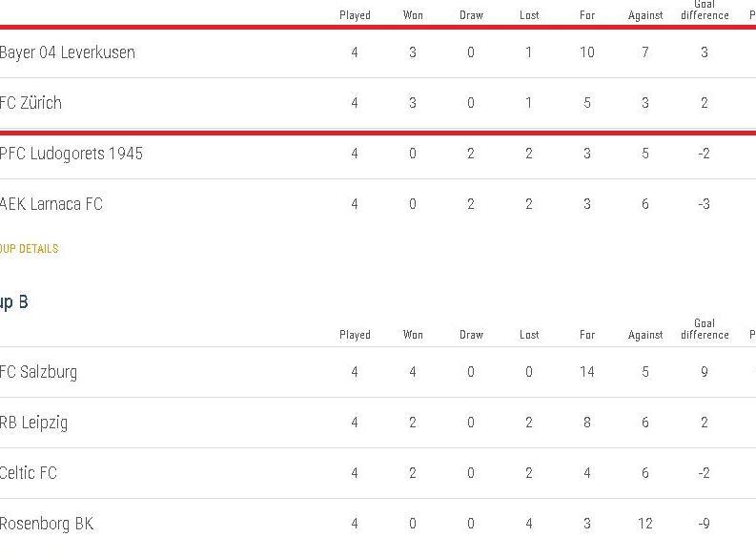
Task: Click Rosenborg BK's goals against value 12
Action: (x=645, y=524)
